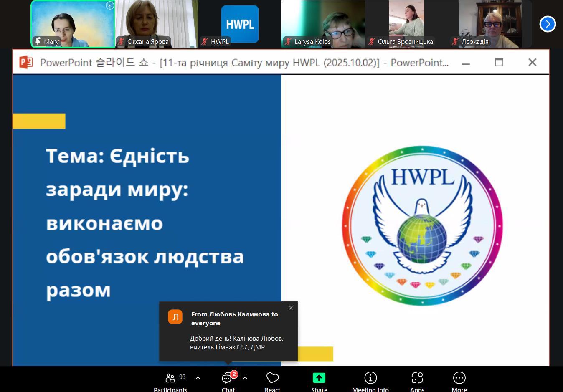This screenshot has height=392, width=563.
Task: Open the Participants panel
Action: (x=170, y=381)
